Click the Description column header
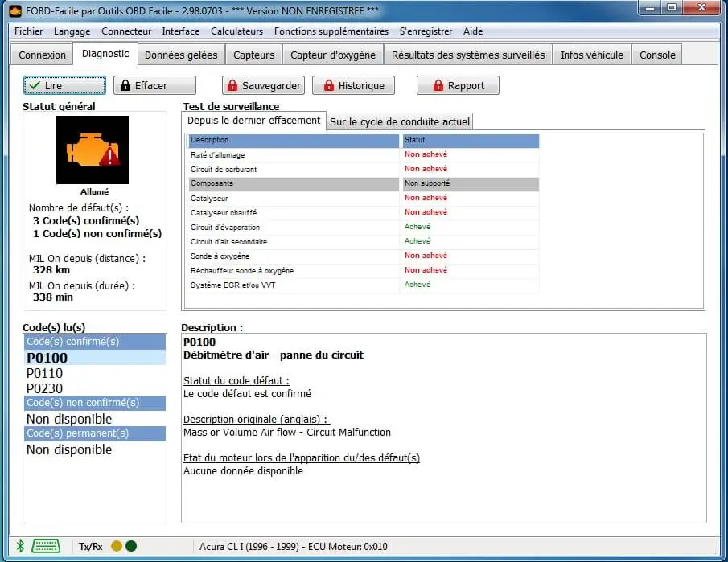 (294, 140)
